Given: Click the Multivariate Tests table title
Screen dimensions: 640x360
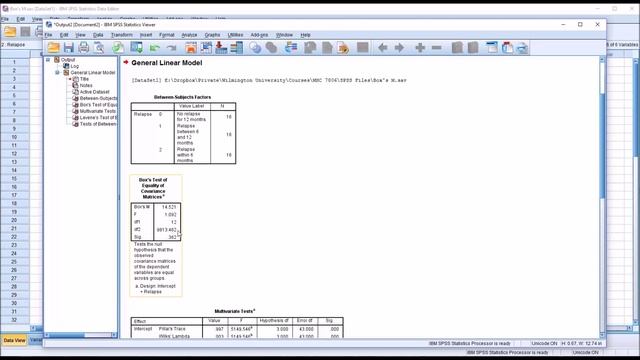Looking at the screenshot, I should 235,311.
